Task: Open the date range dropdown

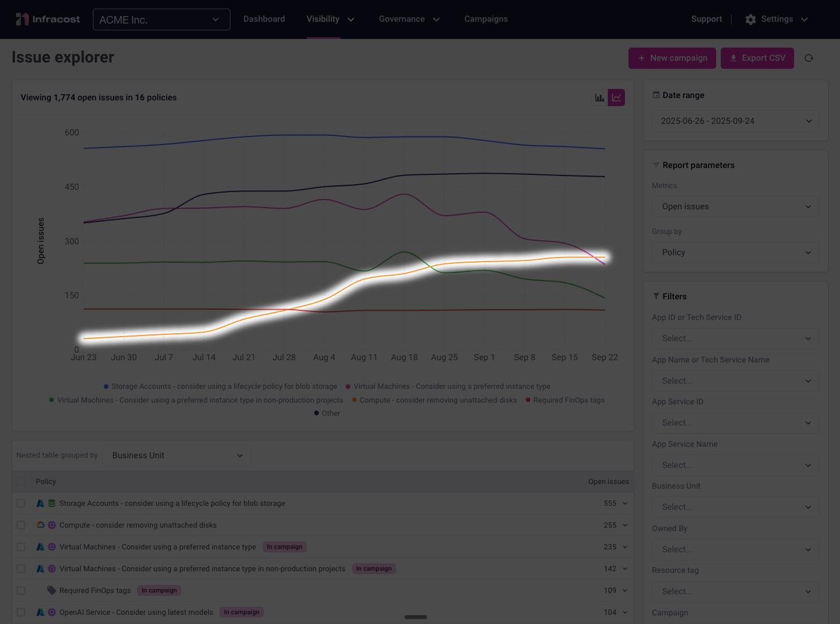Action: (x=735, y=121)
